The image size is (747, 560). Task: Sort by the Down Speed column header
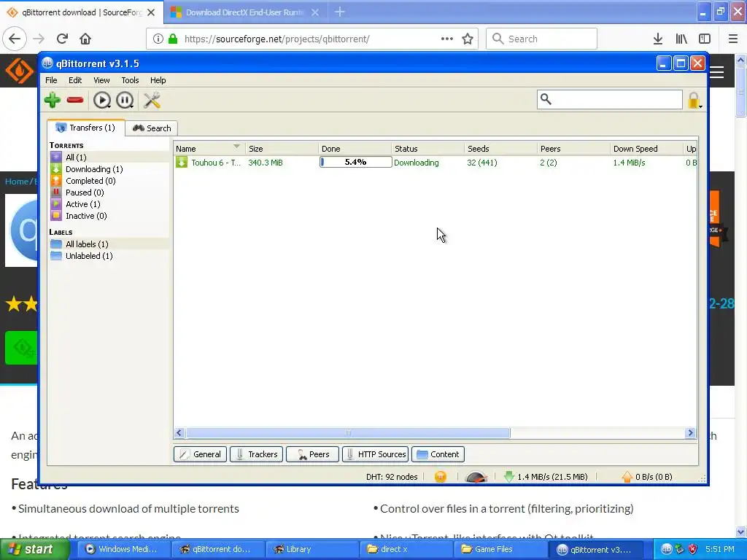(x=646, y=149)
